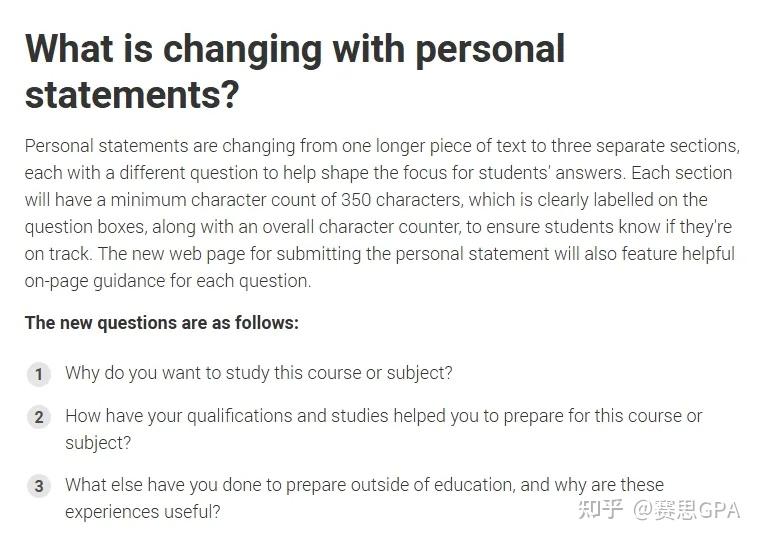Select the 'How have your qualifications' question
The image size is (759, 541).
point(383,416)
